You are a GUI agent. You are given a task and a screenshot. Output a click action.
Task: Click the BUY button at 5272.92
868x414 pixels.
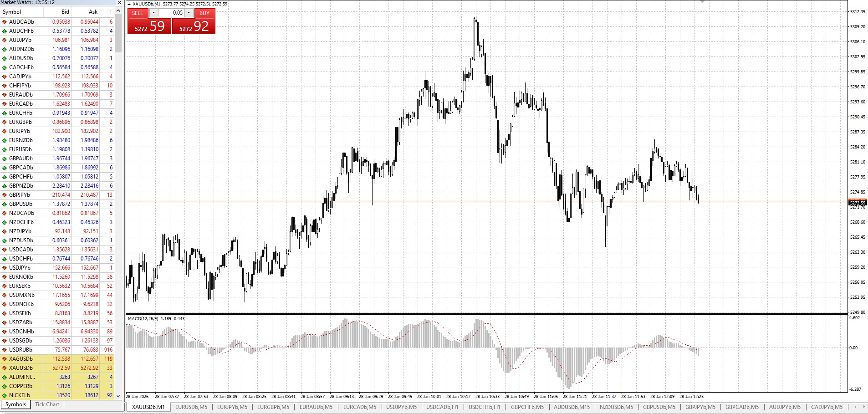tap(194, 26)
